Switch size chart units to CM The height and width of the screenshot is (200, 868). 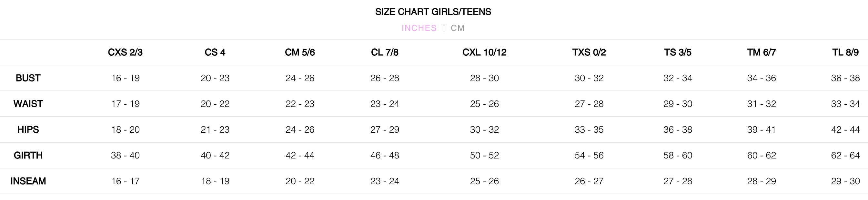(x=457, y=28)
